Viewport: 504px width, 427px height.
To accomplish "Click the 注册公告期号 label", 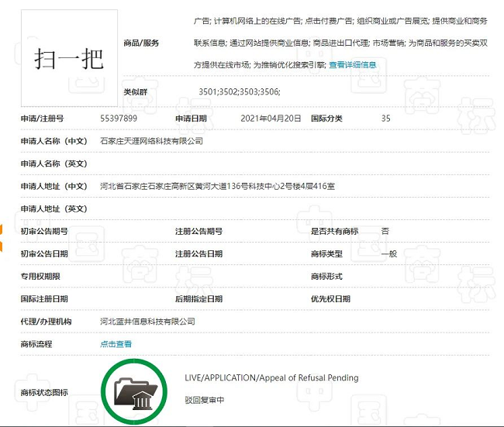I will [198, 232].
